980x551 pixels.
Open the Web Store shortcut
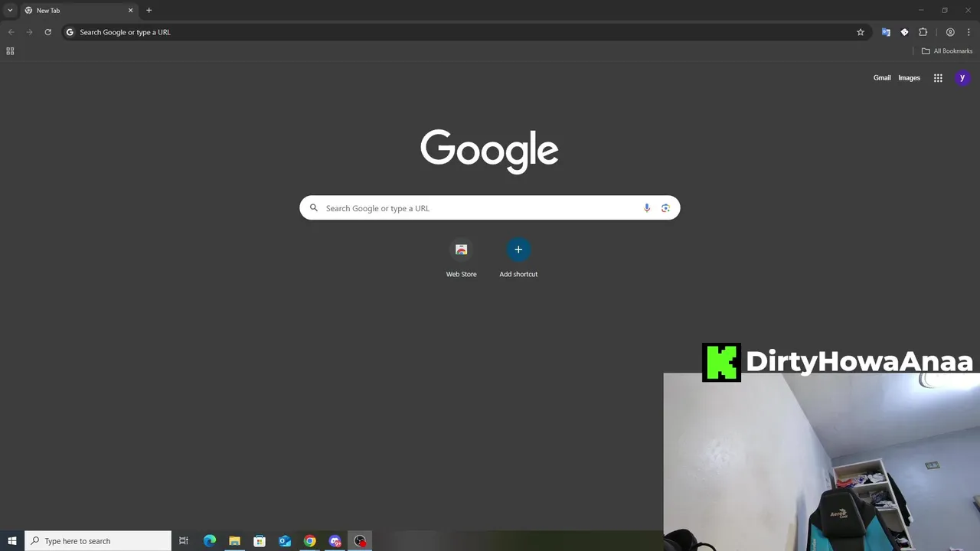tap(461, 258)
